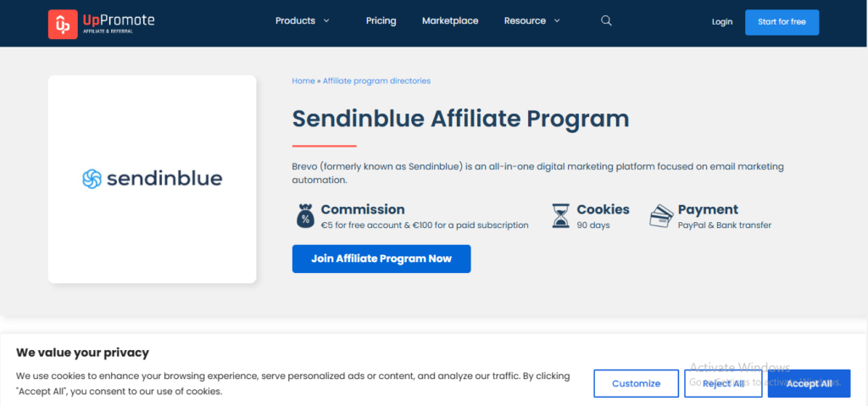Open the search magnifier icon
The height and width of the screenshot is (406, 868).
pos(606,21)
